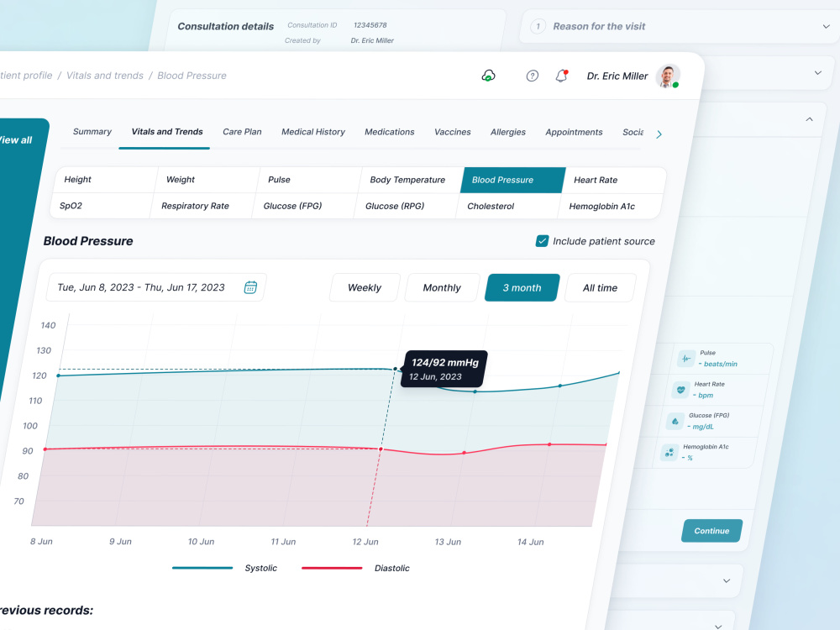View the Appointments tab
The width and height of the screenshot is (840, 630).
tap(574, 132)
